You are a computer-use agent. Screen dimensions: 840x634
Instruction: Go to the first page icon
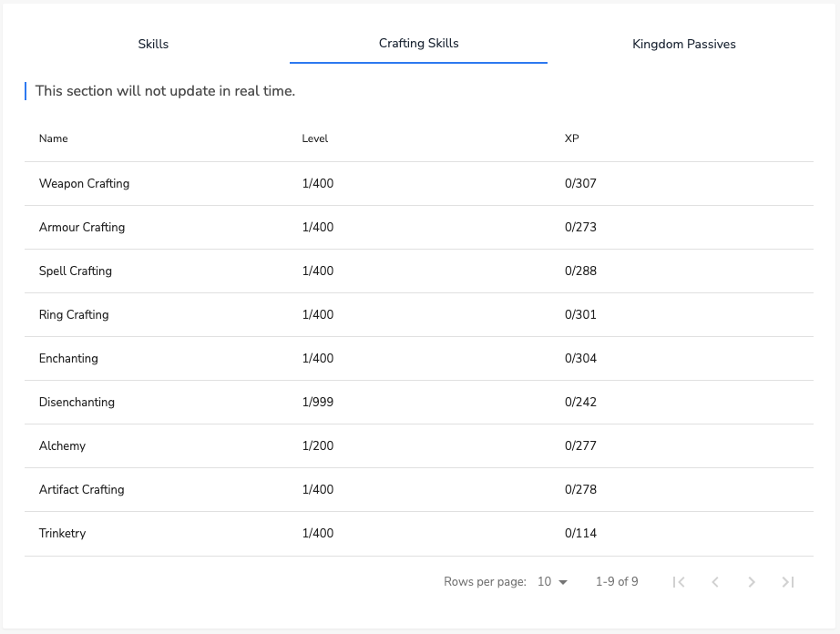[679, 582]
